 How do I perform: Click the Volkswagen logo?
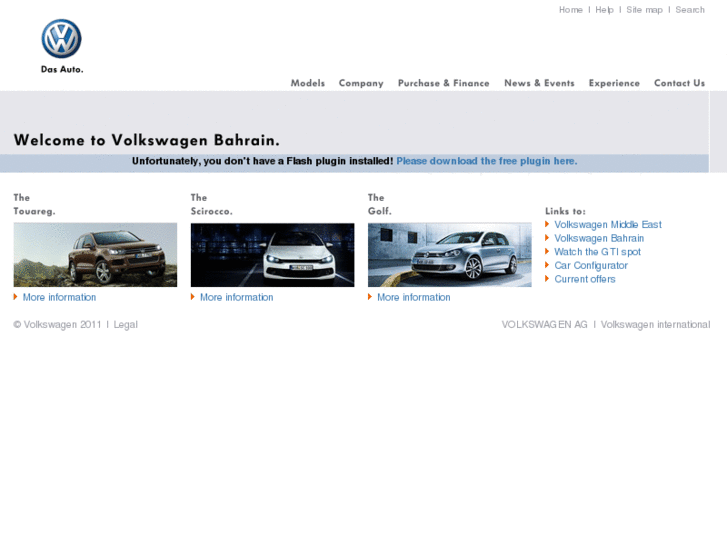(61, 38)
